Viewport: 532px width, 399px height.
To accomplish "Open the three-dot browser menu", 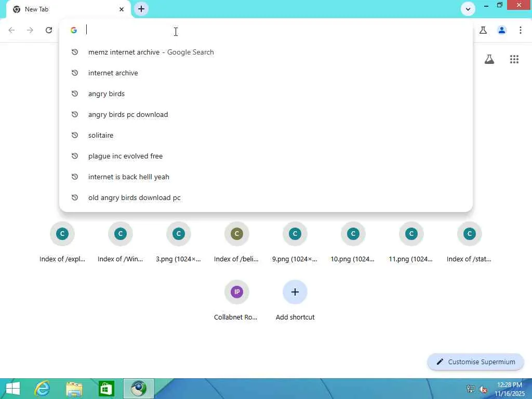I will point(521,30).
